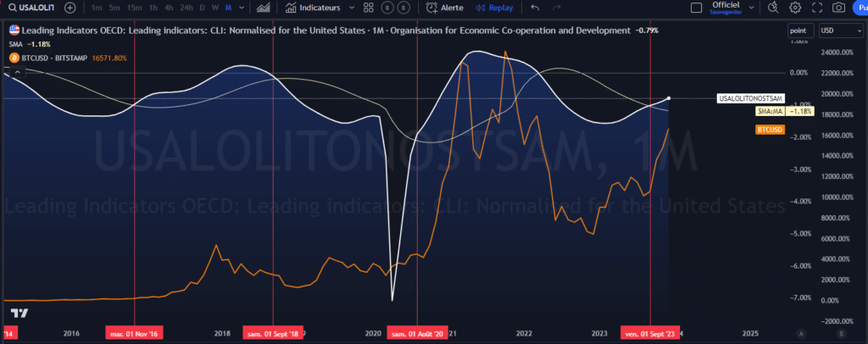Select the SMA indicator legend
This screenshot has width=868, height=344.
[x=15, y=44]
